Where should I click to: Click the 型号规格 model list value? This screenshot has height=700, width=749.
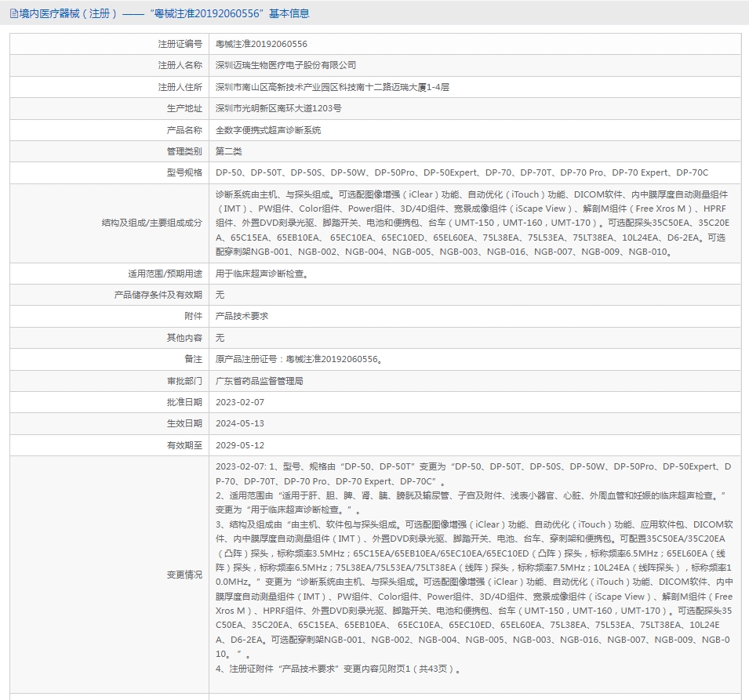click(x=462, y=173)
